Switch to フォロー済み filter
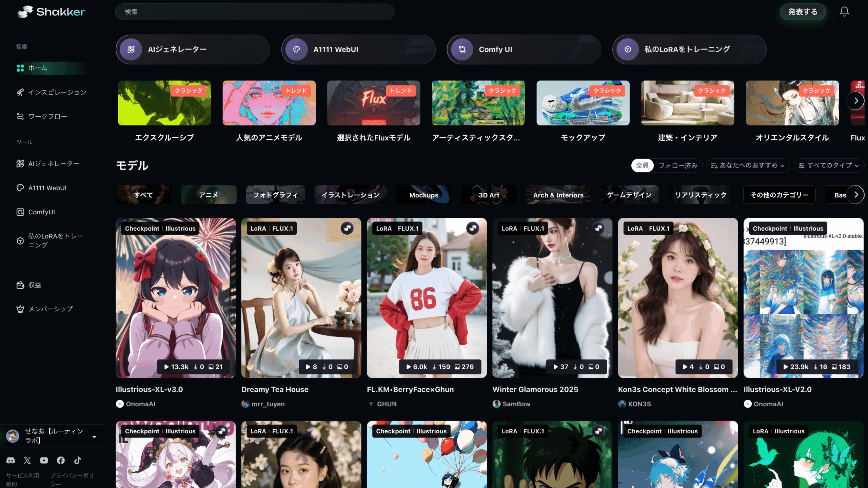 [x=678, y=165]
